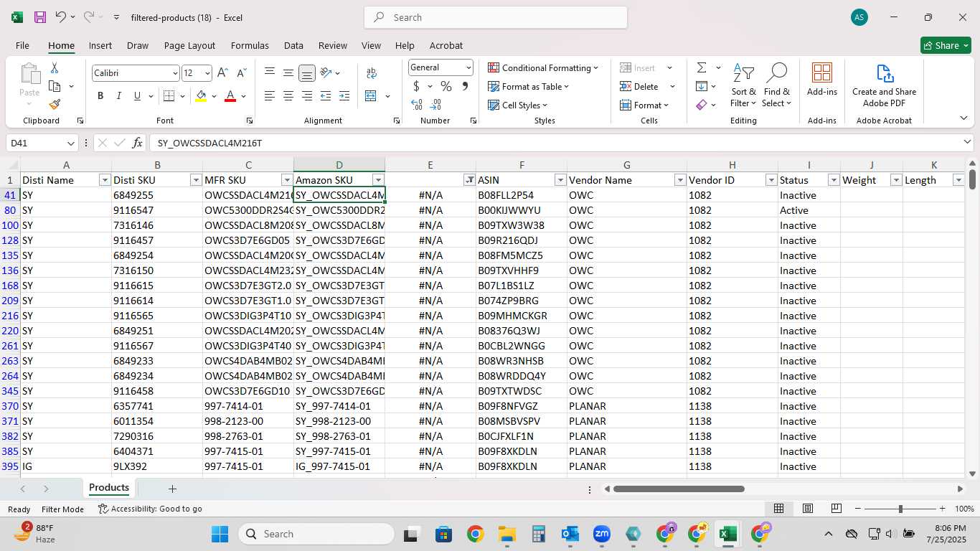Switch to the Page Layout tab

[x=189, y=45]
